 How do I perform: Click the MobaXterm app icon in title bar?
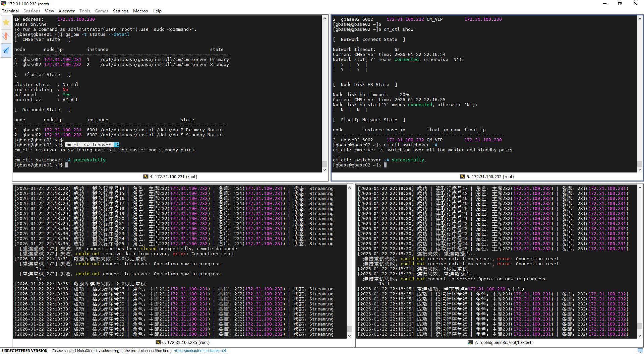(4, 4)
